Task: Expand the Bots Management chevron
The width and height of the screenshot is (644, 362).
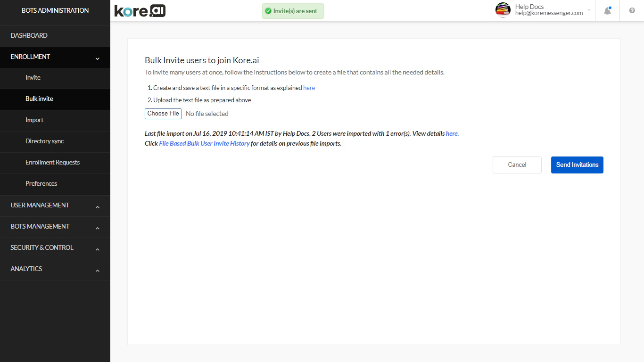Action: coord(98,228)
